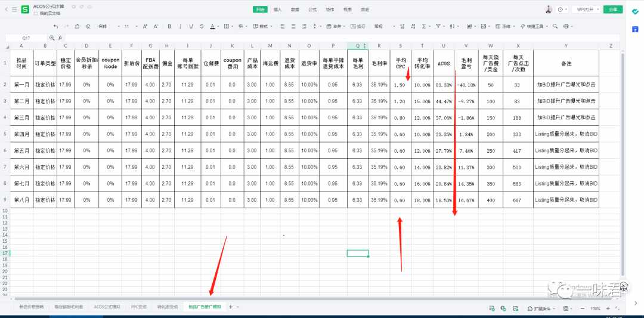Click the print icon
The height and width of the screenshot is (318, 644).
566,26
